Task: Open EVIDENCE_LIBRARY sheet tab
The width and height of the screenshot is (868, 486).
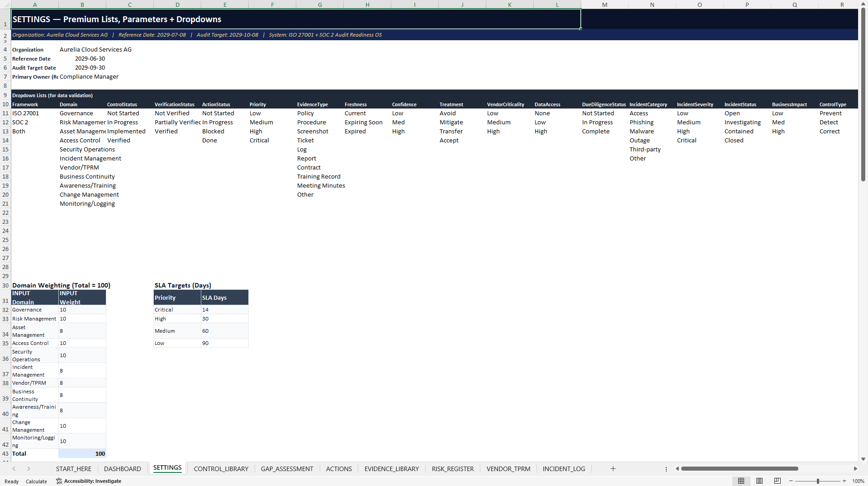Action: click(x=392, y=469)
